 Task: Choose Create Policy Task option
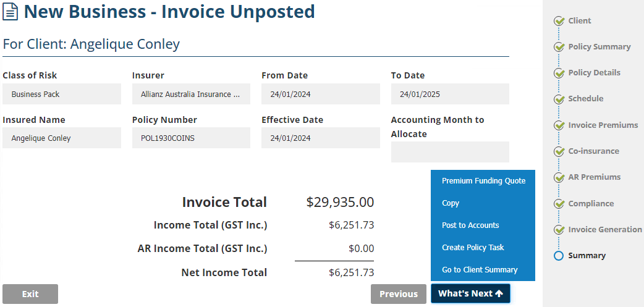point(473,248)
